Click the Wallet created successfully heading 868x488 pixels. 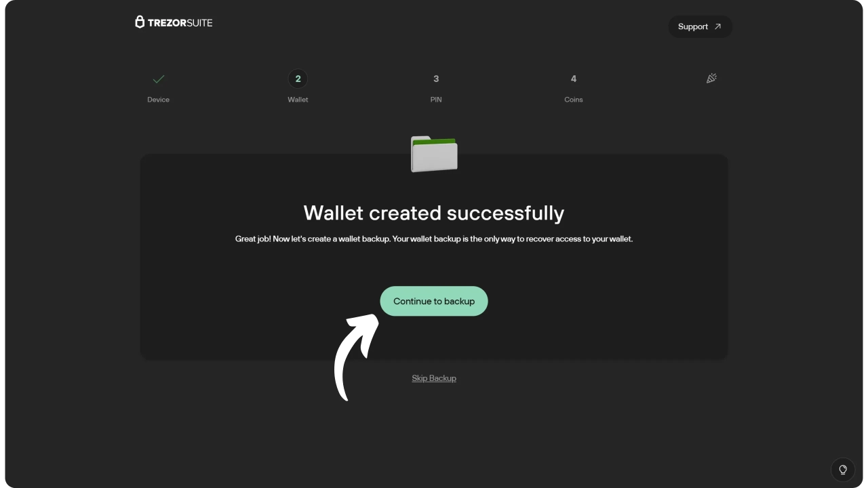pyautogui.click(x=434, y=213)
